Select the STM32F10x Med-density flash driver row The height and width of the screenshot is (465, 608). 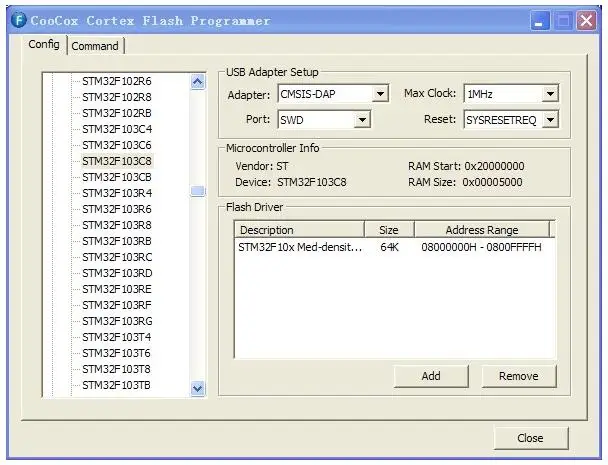394,247
